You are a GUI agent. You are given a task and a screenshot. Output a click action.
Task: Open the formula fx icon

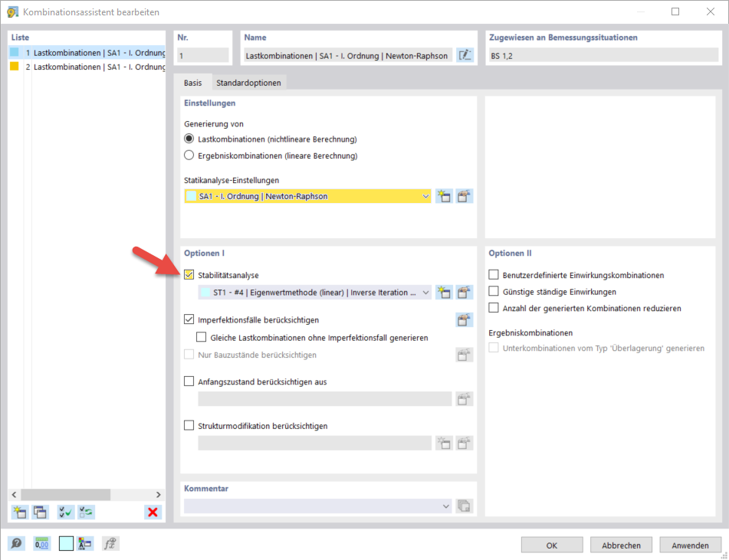click(110, 543)
